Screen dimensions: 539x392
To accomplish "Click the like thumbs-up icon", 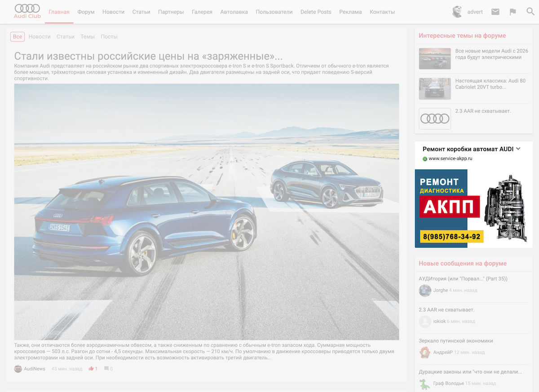I will pyautogui.click(x=91, y=369).
